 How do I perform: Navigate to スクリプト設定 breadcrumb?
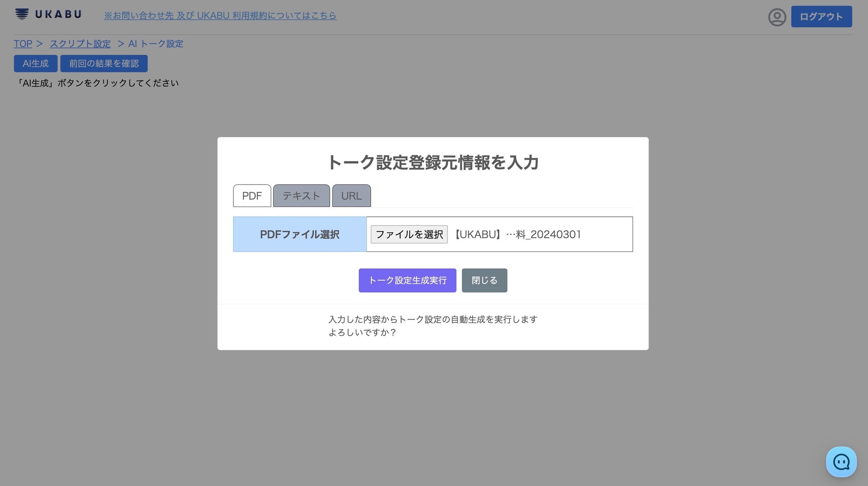coord(80,44)
